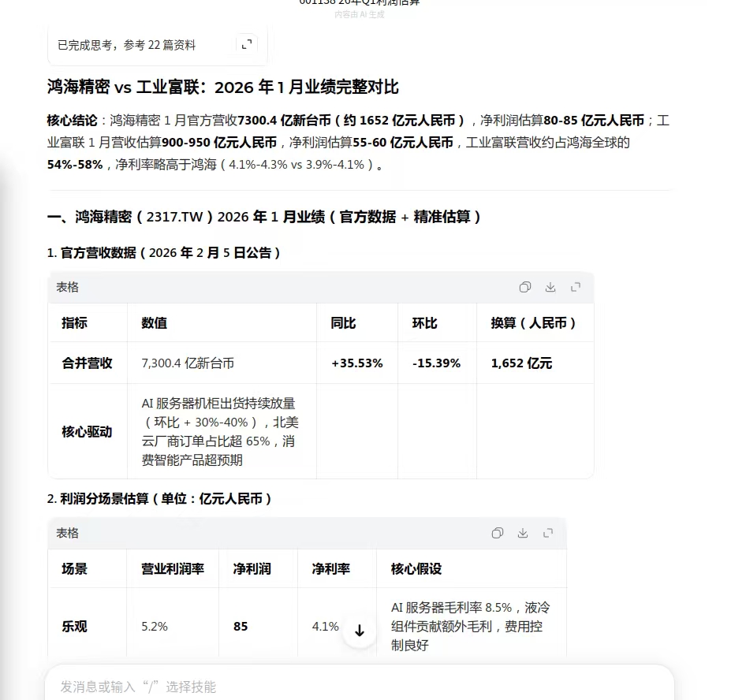The image size is (746, 700).
Task: Download the profit scenario estimate table
Action: coord(523,533)
